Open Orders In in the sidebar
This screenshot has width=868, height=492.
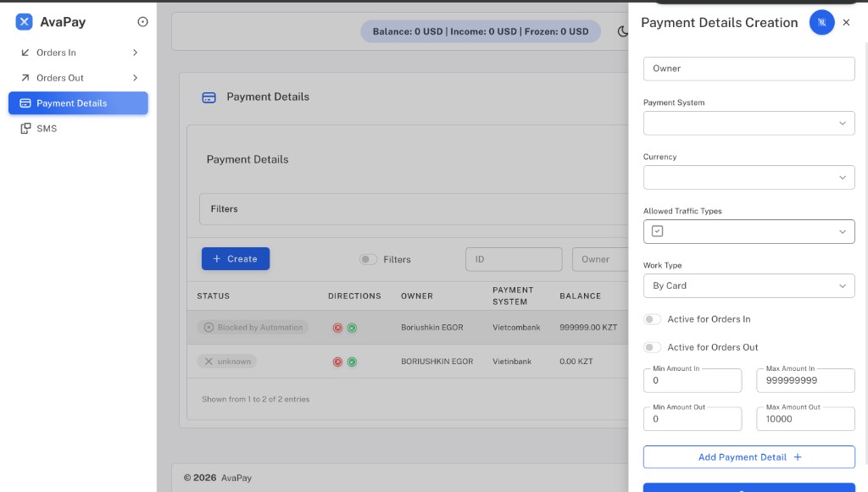point(78,53)
